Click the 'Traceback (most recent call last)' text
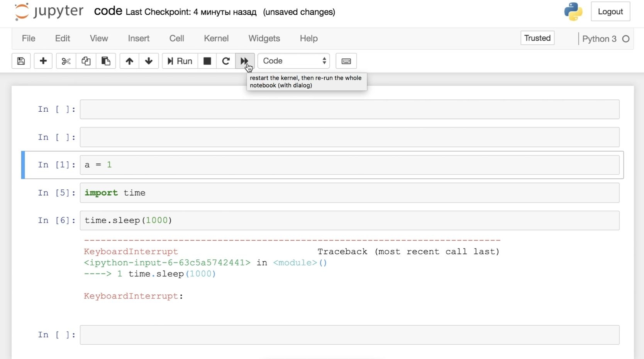 click(x=408, y=252)
